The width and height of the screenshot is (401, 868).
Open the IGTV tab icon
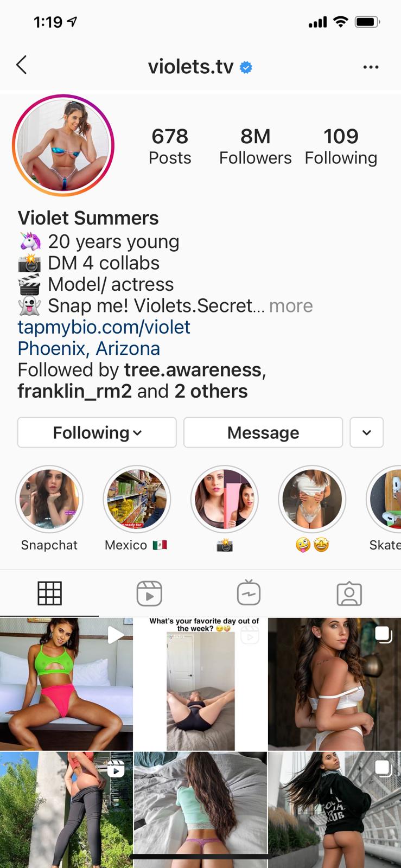pos(249,593)
